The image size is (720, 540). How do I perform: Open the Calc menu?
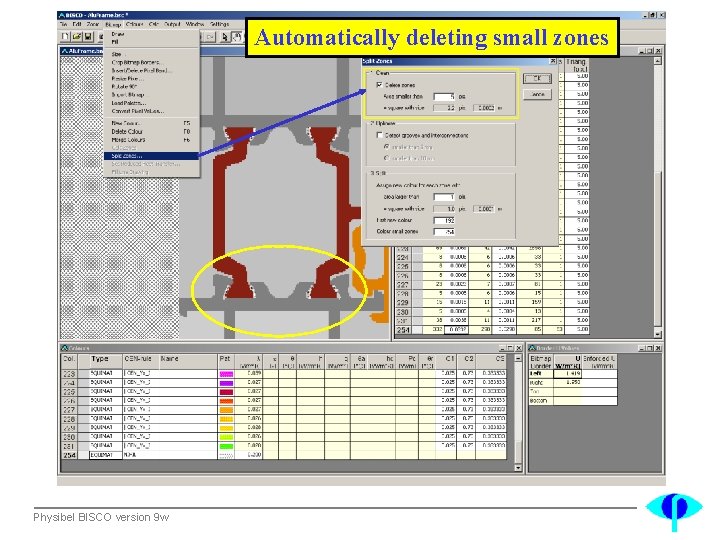[x=154, y=24]
